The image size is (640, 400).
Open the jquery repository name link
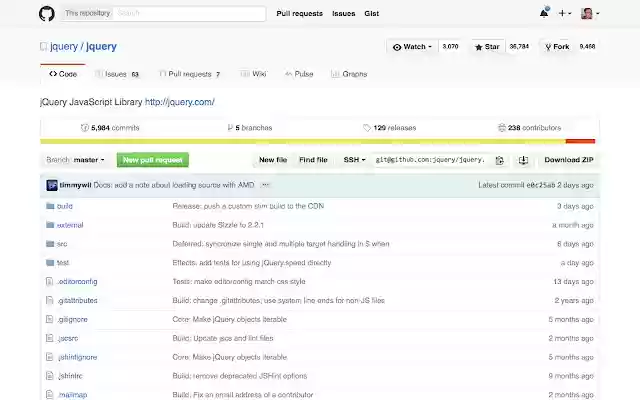click(101, 47)
